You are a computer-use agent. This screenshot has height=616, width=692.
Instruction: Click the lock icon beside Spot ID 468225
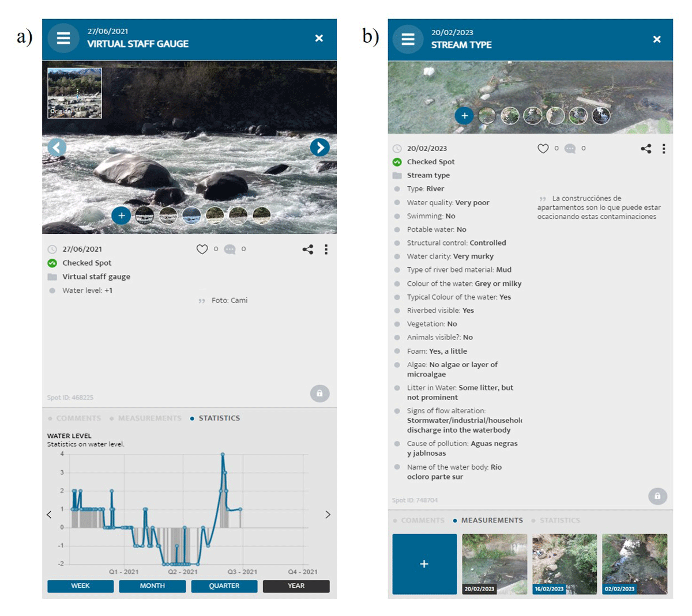coord(319,394)
